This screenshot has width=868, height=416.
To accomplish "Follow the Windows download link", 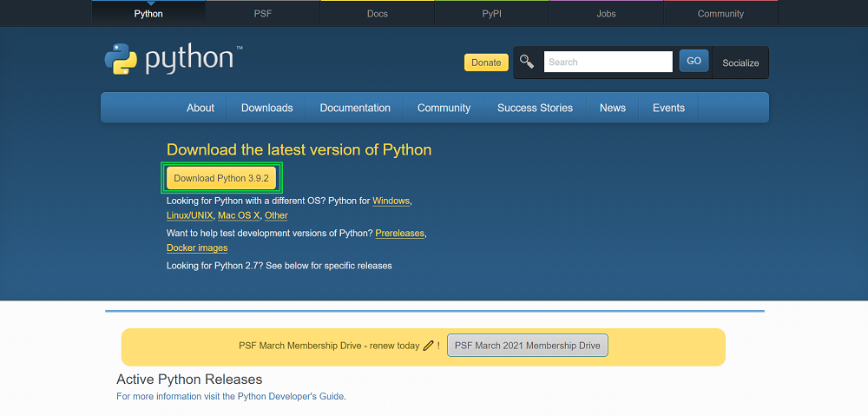I will tap(391, 201).
